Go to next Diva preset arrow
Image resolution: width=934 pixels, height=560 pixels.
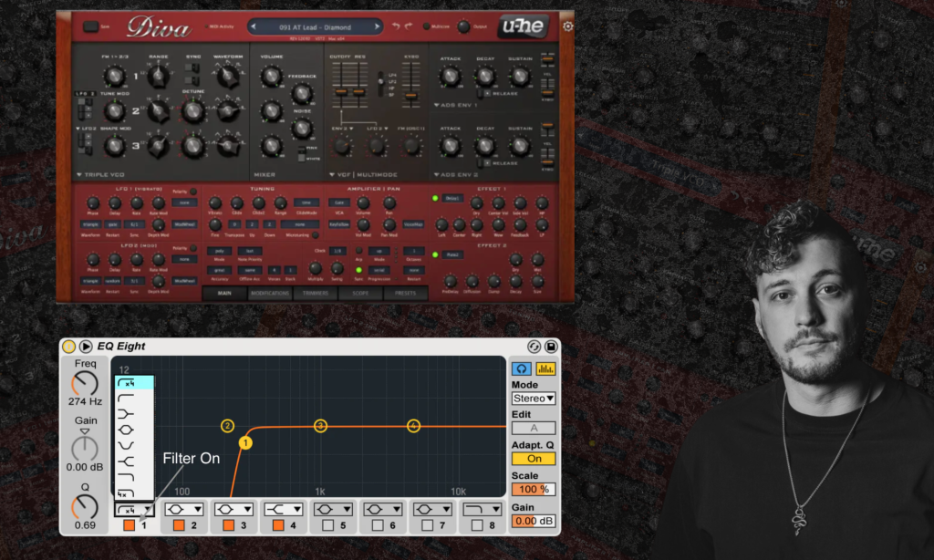(x=376, y=27)
